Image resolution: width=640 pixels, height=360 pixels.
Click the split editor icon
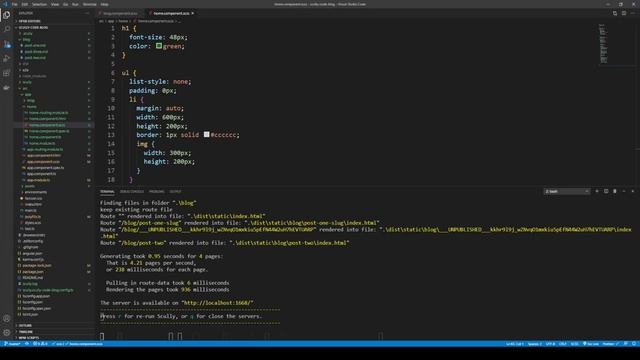(x=624, y=13)
